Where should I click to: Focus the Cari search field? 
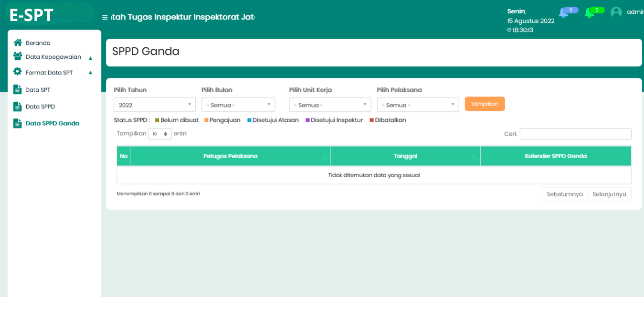pos(575,134)
